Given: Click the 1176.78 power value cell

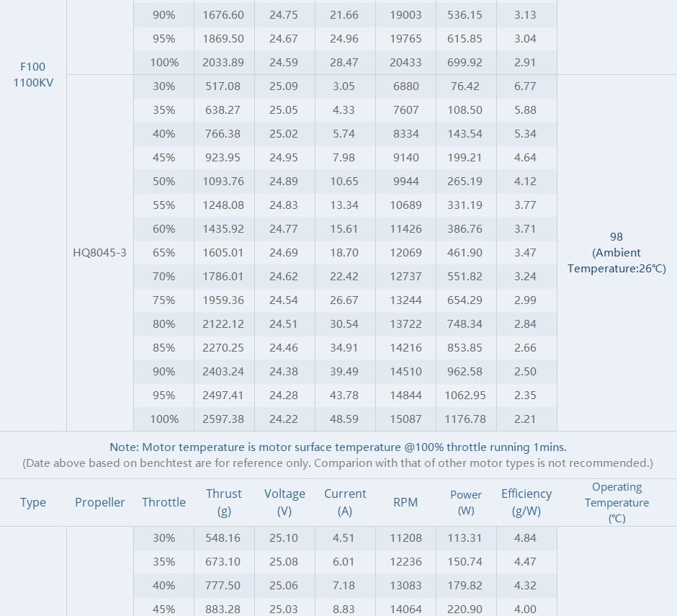Looking at the screenshot, I should (x=466, y=419).
